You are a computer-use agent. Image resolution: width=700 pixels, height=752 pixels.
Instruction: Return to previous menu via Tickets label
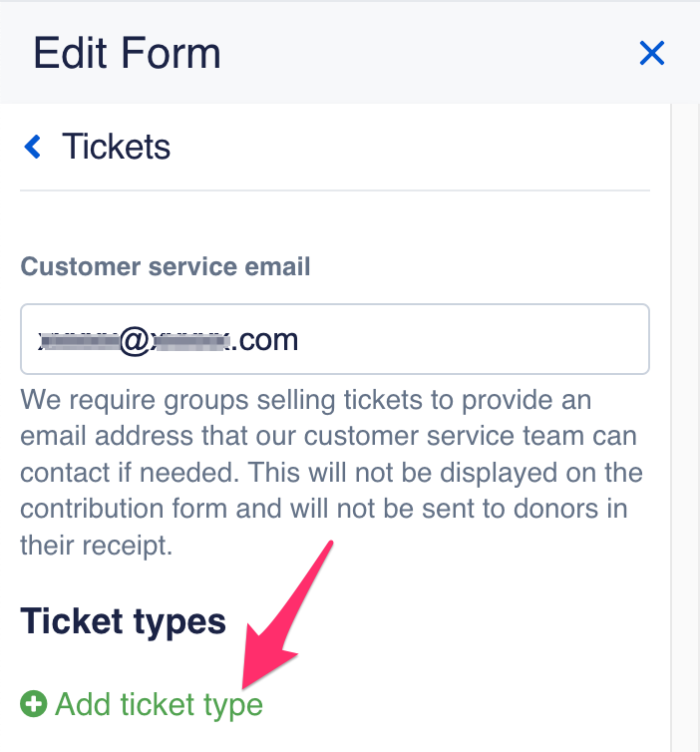click(117, 148)
